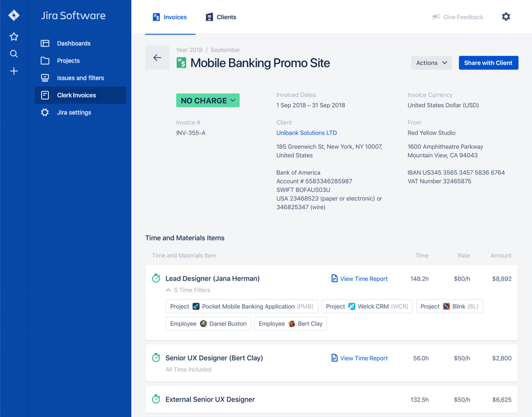This screenshot has height=417, width=532.
Task: Open Unibank Solutions LTD client link
Action: click(x=307, y=133)
